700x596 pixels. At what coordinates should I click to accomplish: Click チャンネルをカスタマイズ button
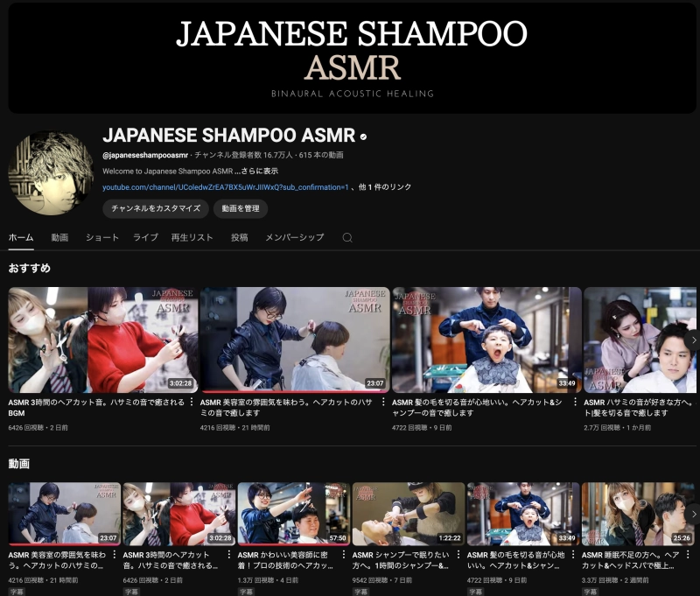tap(156, 208)
